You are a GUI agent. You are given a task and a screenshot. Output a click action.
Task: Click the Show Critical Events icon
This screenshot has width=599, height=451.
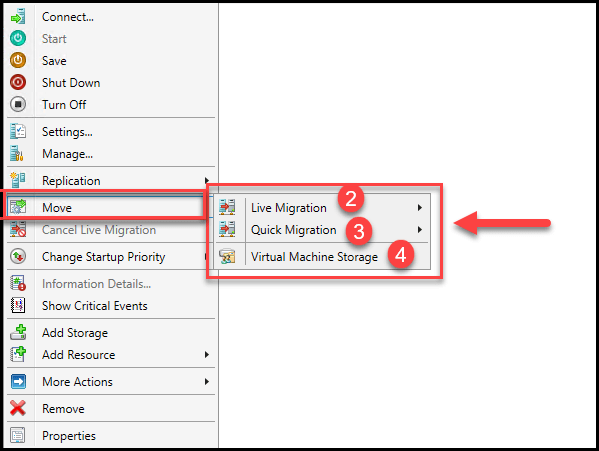18,305
